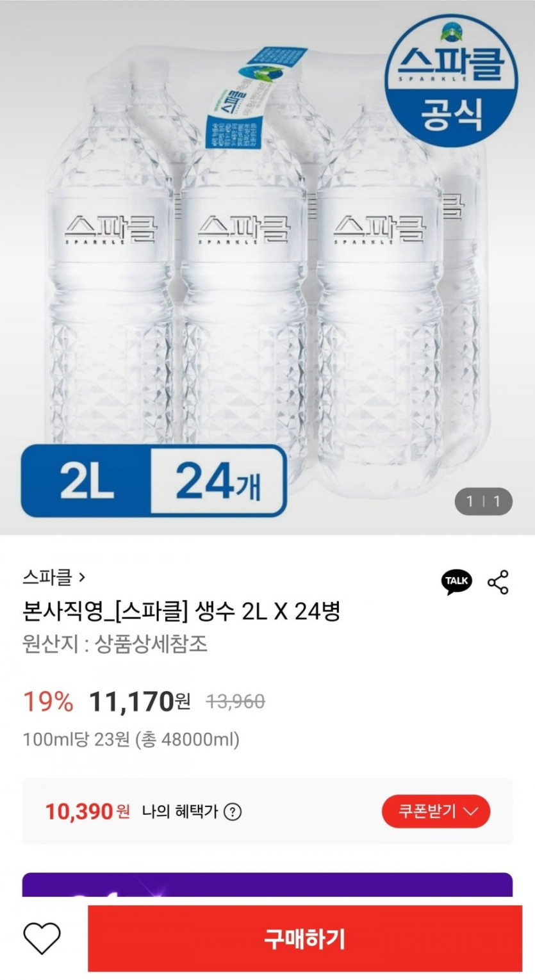Tap the share icon beside KakaoTalk
Image resolution: width=535 pixels, height=980 pixels.
(x=498, y=582)
